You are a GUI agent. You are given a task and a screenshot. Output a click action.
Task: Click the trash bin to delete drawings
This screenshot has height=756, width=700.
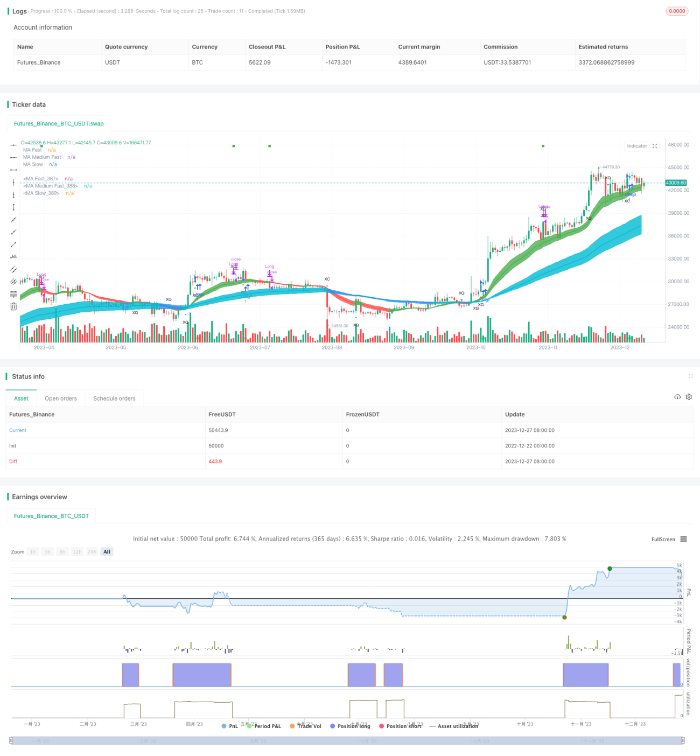point(13,306)
